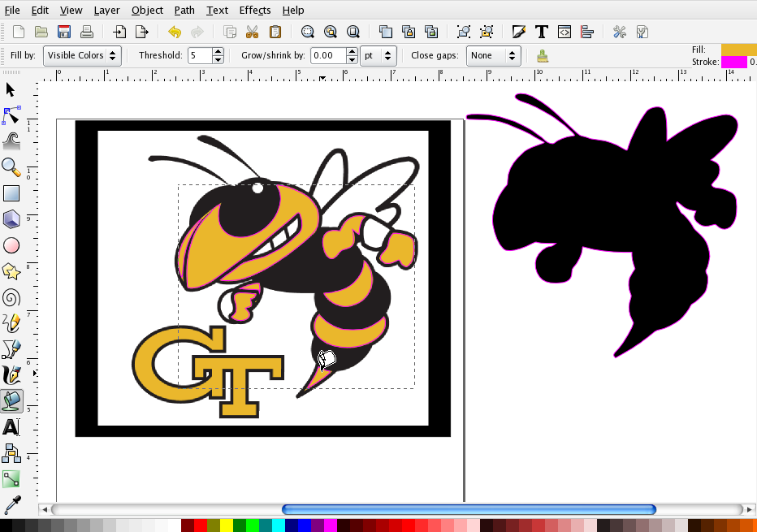The width and height of the screenshot is (757, 532).
Task: Click the scrollbar left arrow
Action: pyautogui.click(x=45, y=509)
